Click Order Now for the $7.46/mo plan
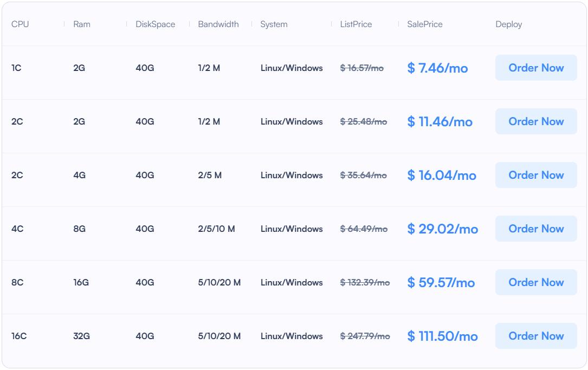588x370 pixels. 535,68
